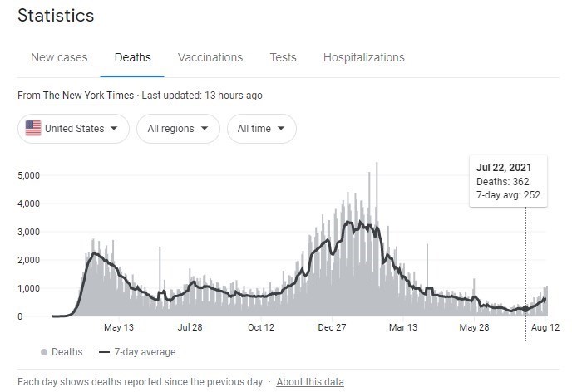Click the Statistics heading
This screenshot has width=572, height=392.
pyautogui.click(x=56, y=16)
